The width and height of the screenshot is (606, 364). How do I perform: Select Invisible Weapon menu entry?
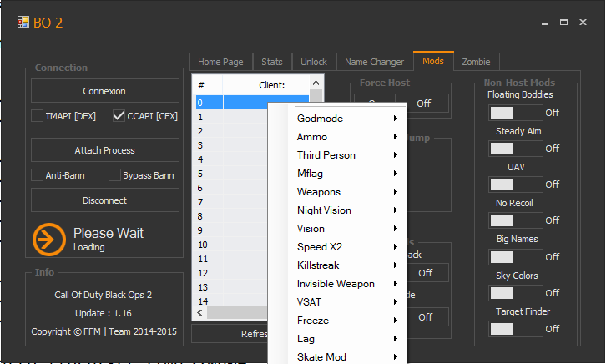347,284
